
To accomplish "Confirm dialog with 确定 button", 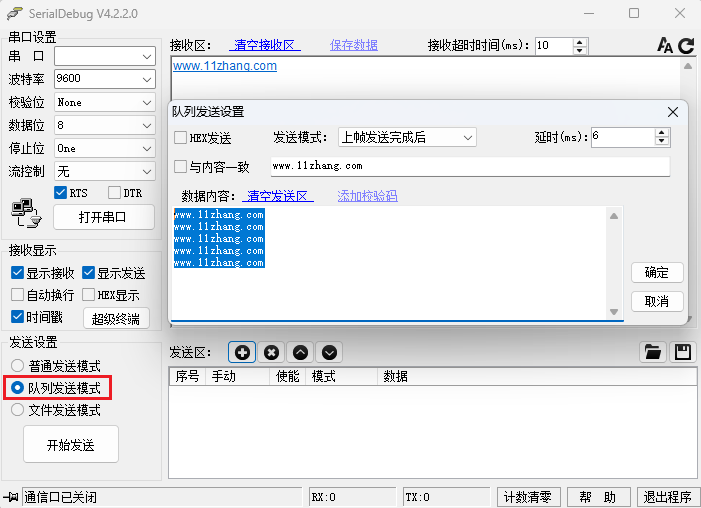I will (657, 272).
